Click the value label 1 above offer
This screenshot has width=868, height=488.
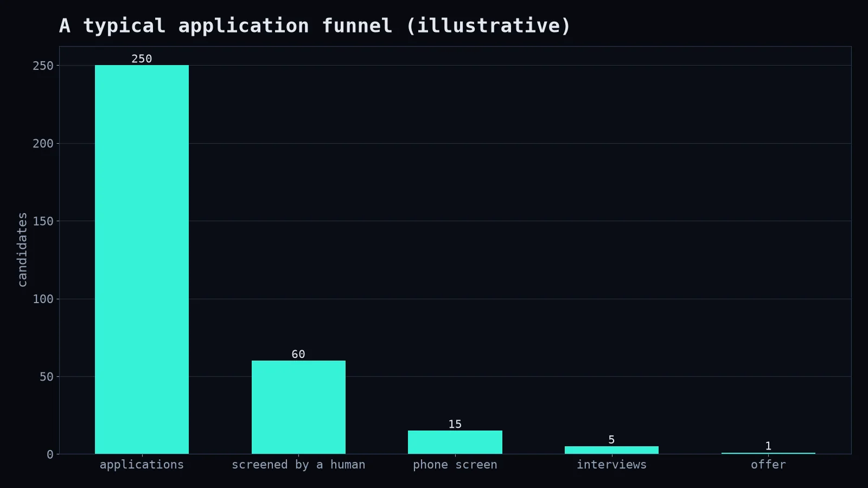(x=768, y=446)
